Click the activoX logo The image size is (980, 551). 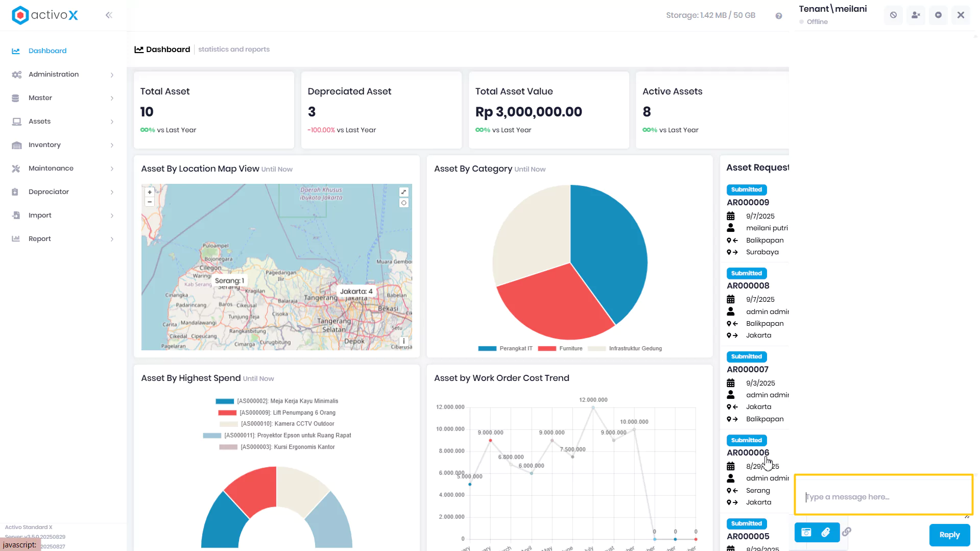click(45, 15)
